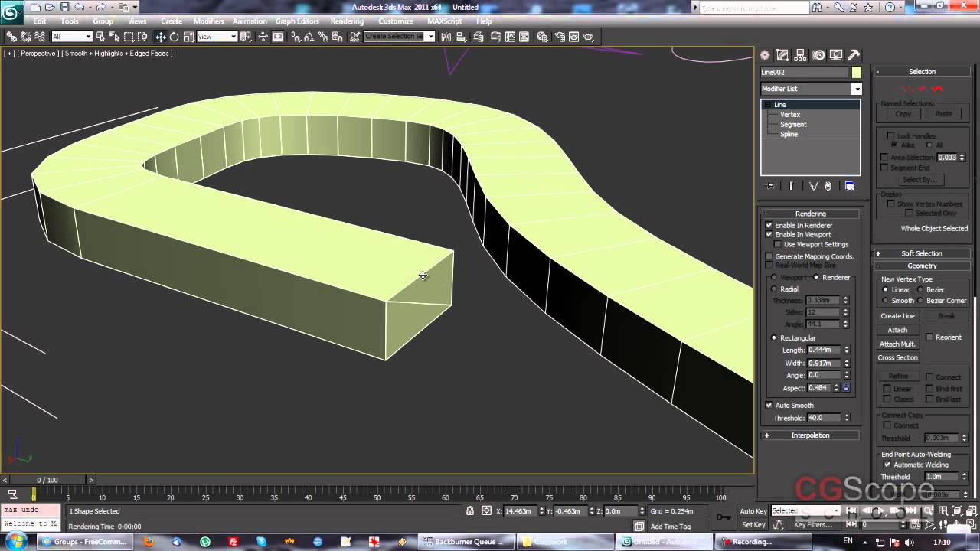Screen dimensions: 980x551
Task: Open the Motion panel tab
Action: tap(818, 55)
